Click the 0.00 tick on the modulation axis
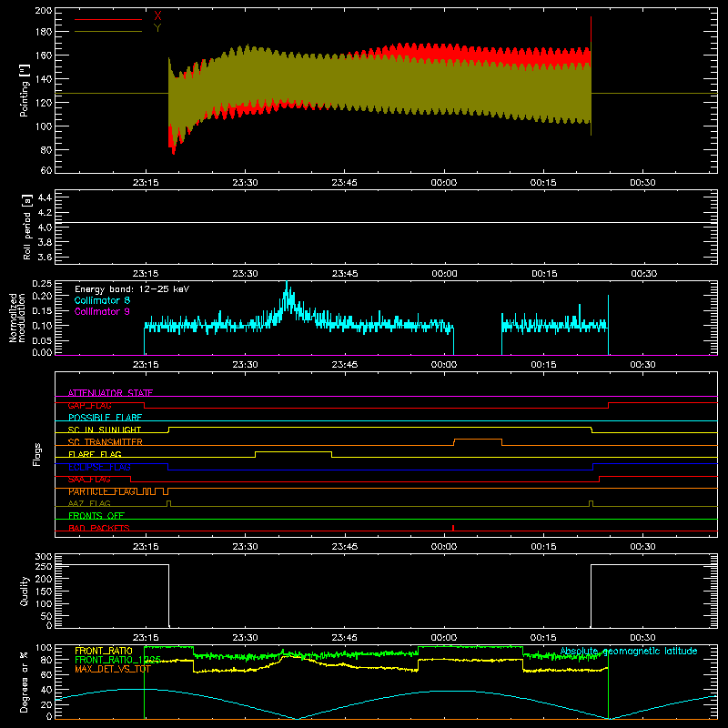 (42, 352)
